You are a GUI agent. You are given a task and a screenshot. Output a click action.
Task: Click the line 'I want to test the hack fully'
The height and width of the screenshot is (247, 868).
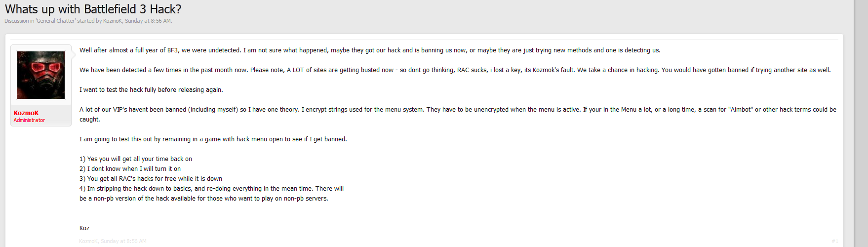coord(151,90)
